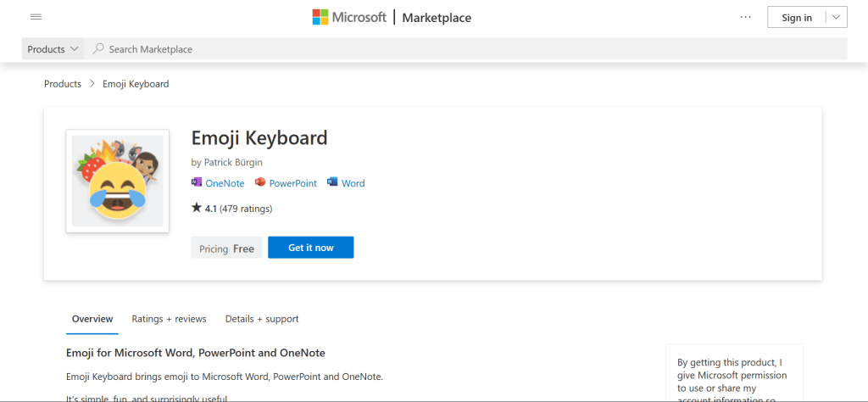Open the hamburger navigation menu

pyautogui.click(x=36, y=17)
